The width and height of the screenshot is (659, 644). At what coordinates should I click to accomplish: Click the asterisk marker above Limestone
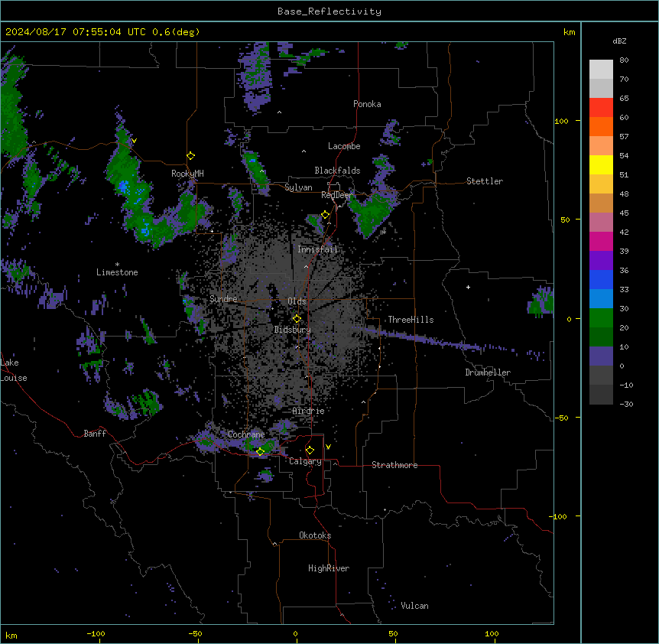tap(117, 265)
